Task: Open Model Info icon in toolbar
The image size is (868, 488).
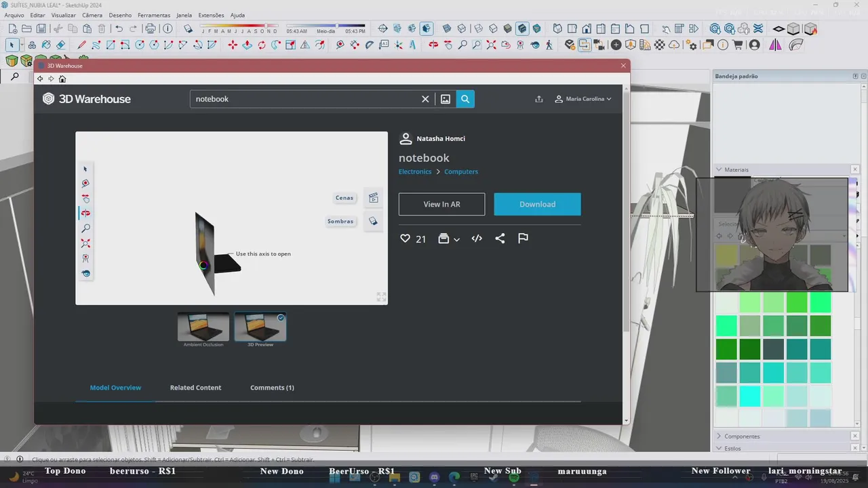Action: pos(167,28)
